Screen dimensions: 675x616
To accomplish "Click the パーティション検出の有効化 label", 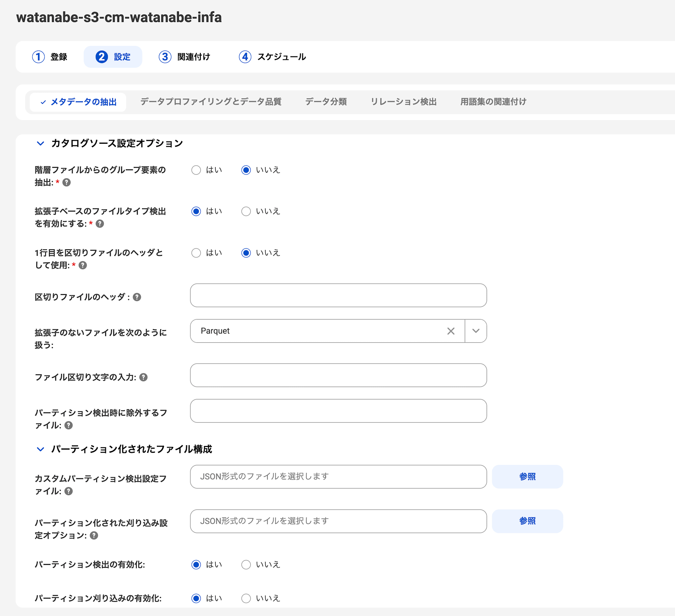I will pos(90,565).
